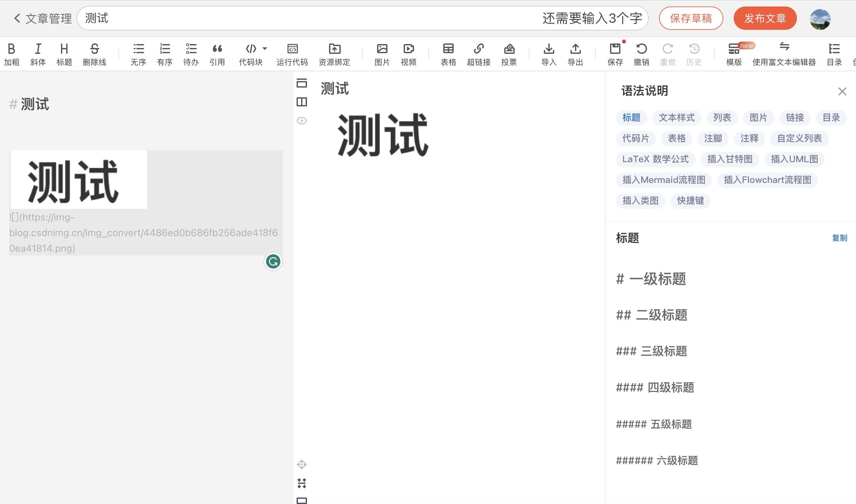The height and width of the screenshot is (504, 856).
Task: Close the 语法说明 panel
Action: coord(842,91)
